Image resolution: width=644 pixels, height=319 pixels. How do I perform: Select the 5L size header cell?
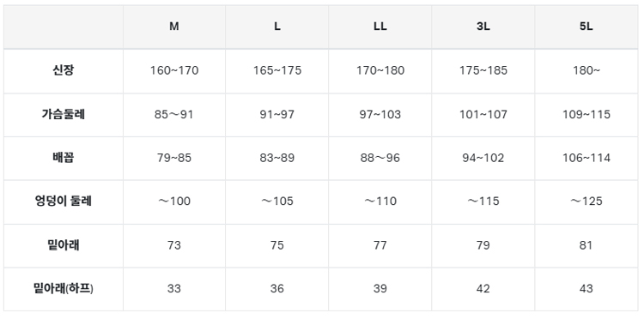pyautogui.click(x=586, y=27)
